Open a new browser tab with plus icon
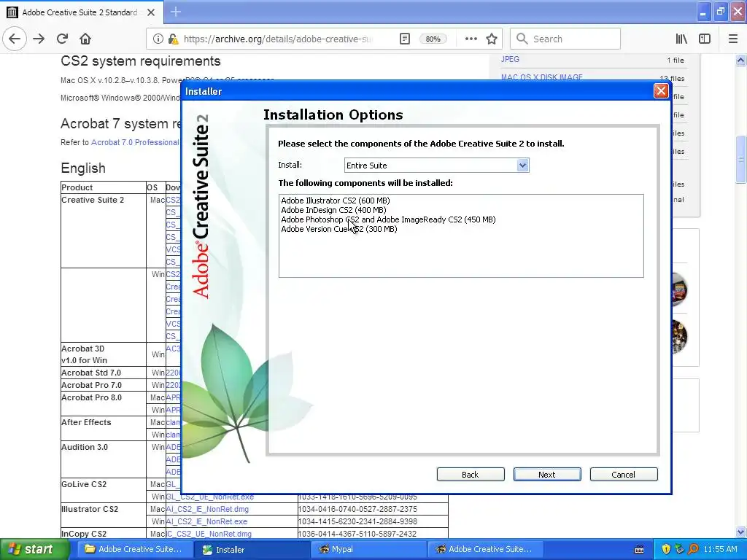The width and height of the screenshot is (747, 560). coord(176,12)
